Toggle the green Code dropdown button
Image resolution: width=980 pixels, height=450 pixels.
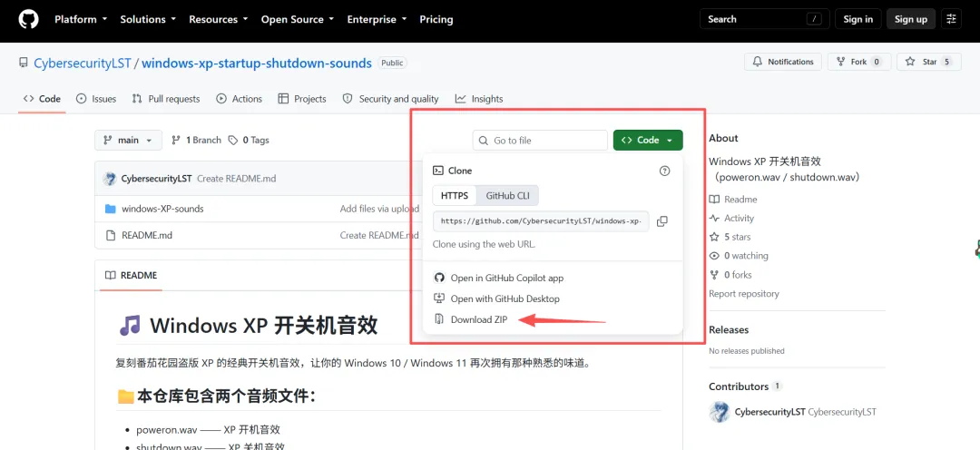point(648,140)
